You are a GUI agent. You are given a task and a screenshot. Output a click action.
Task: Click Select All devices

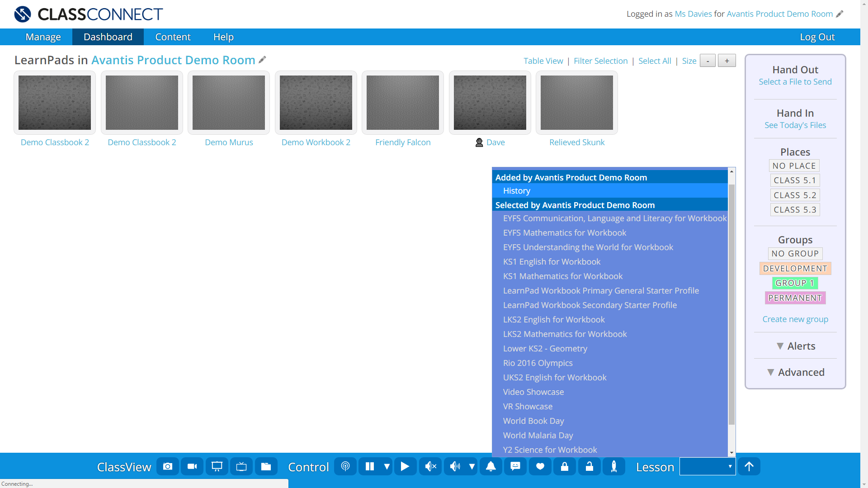coord(655,61)
